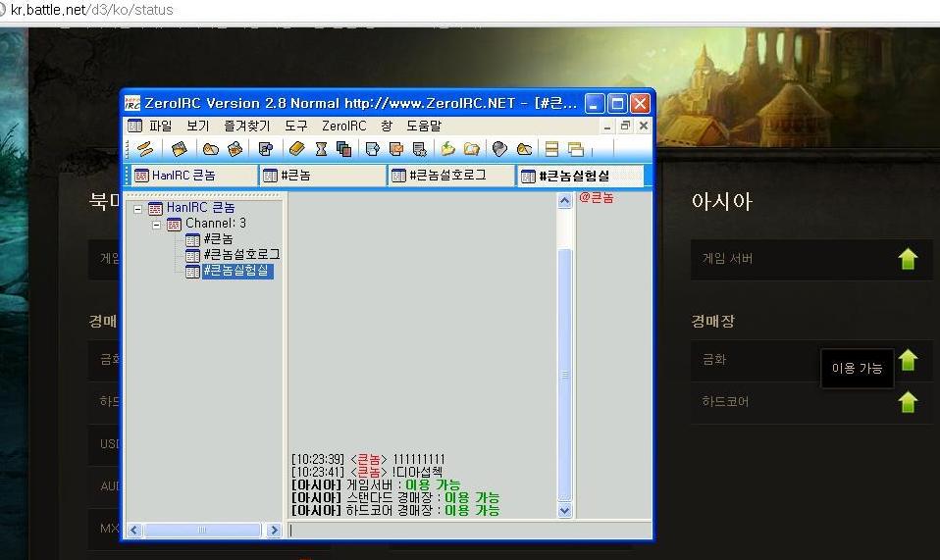Click the tree panel left scroll arrow
The height and width of the screenshot is (560, 940).
pyautogui.click(x=134, y=530)
